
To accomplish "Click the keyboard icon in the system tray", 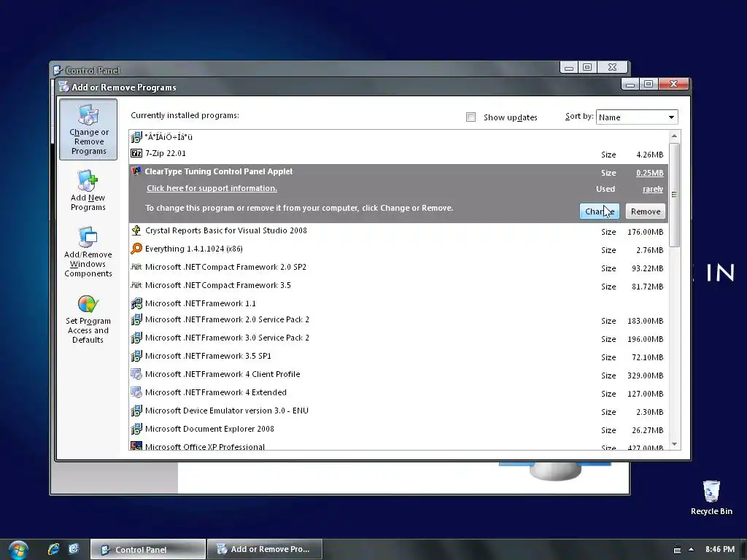I will [x=677, y=550].
